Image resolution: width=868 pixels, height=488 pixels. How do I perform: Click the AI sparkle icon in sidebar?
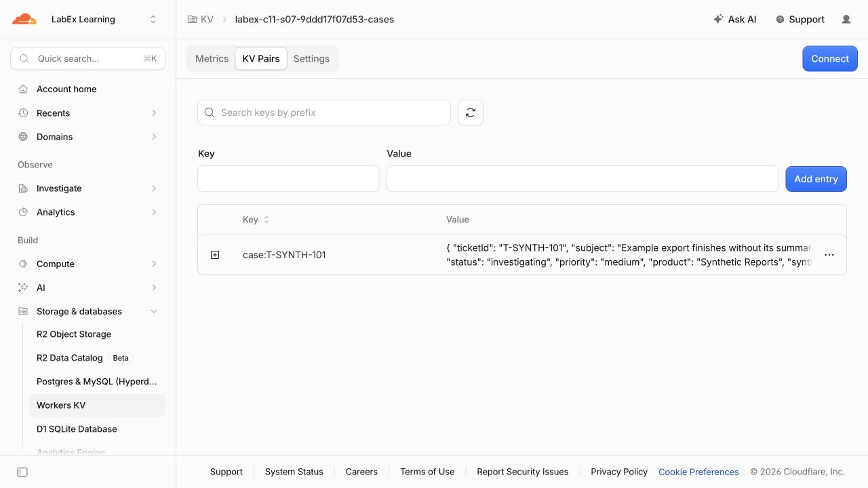23,287
